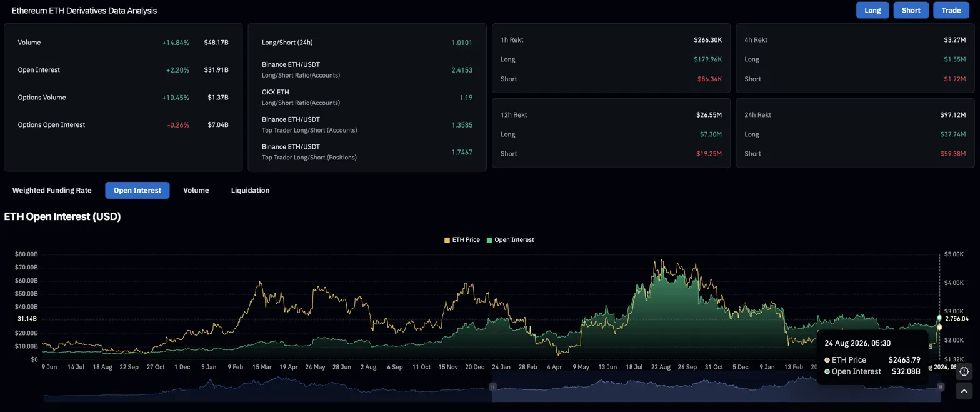Click the OKX ETH long/short ratio row
This screenshot has width=980, height=412.
pyautogui.click(x=367, y=97)
